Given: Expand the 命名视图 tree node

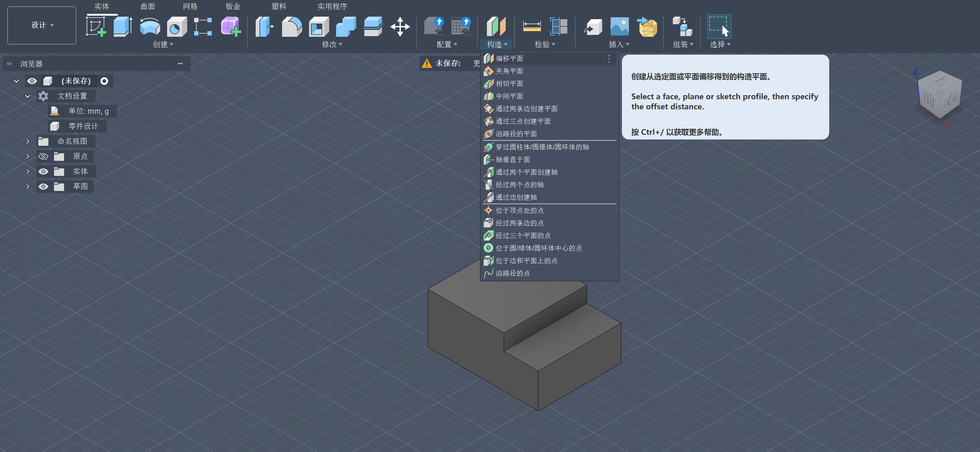Looking at the screenshot, I should click(x=27, y=142).
